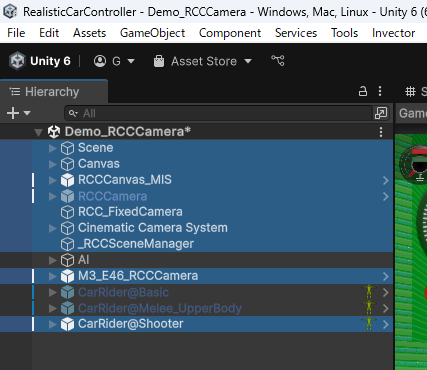Click the Hierarchy search field

tap(218, 113)
